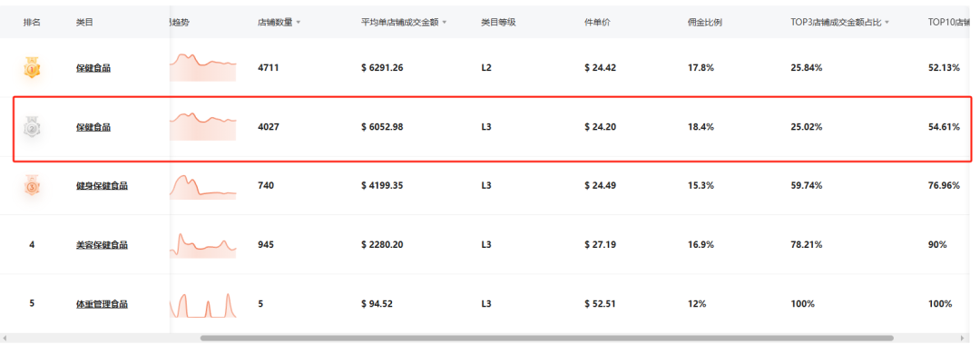Open the 美容保健食品 category link

tap(102, 245)
